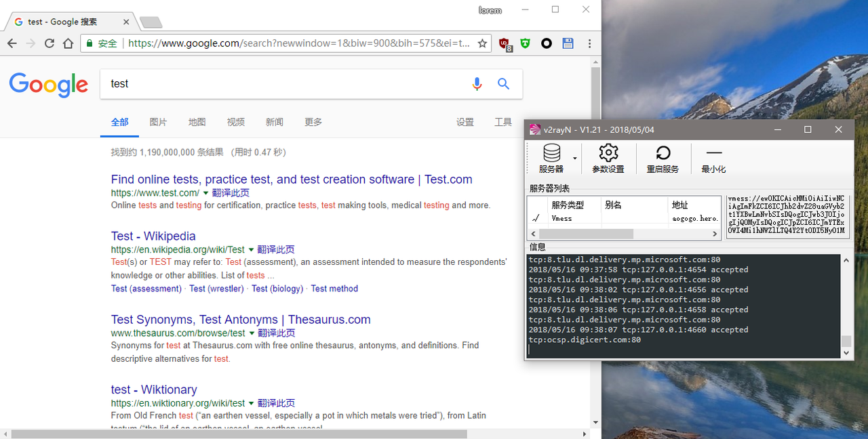Image resolution: width=868 pixels, height=439 pixels.
Task: Expand dropdown arrow next to en.wikipedia.org URL
Action: pyautogui.click(x=251, y=249)
